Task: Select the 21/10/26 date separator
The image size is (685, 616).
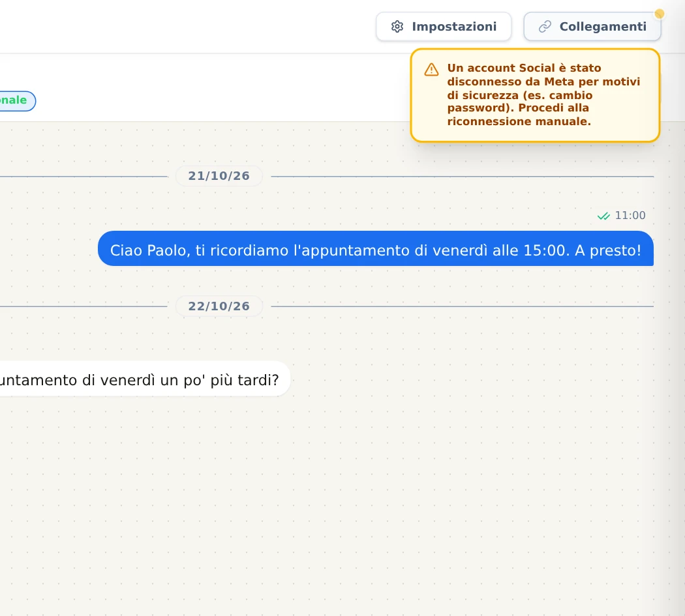Action: pyautogui.click(x=219, y=176)
